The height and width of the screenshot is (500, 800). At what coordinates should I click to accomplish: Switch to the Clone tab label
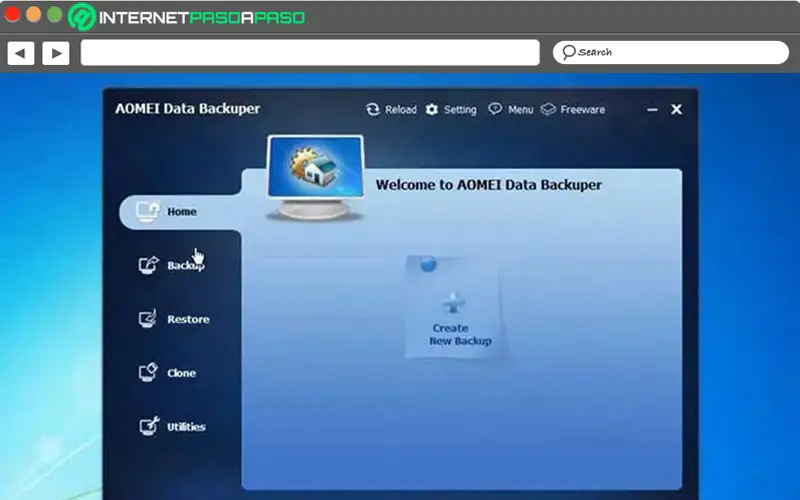[181, 373]
